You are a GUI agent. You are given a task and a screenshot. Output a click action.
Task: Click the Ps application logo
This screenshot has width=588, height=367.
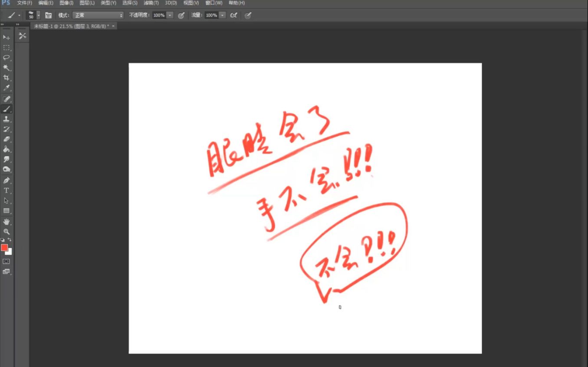6,3
